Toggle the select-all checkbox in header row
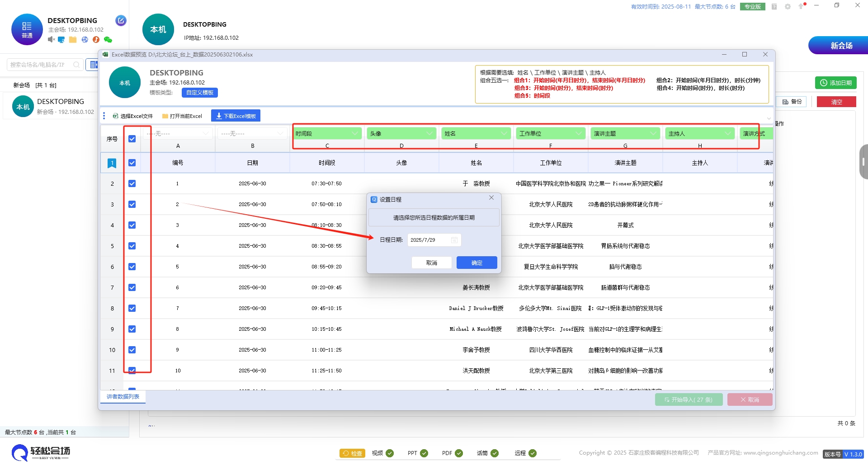The width and height of the screenshot is (868, 465). [x=132, y=139]
